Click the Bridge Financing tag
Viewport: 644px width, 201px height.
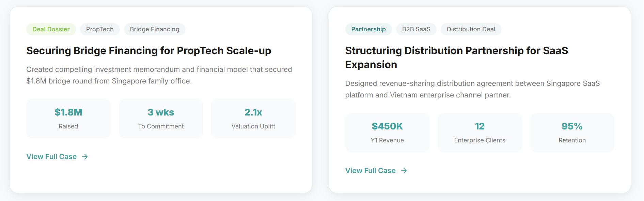[155, 29]
